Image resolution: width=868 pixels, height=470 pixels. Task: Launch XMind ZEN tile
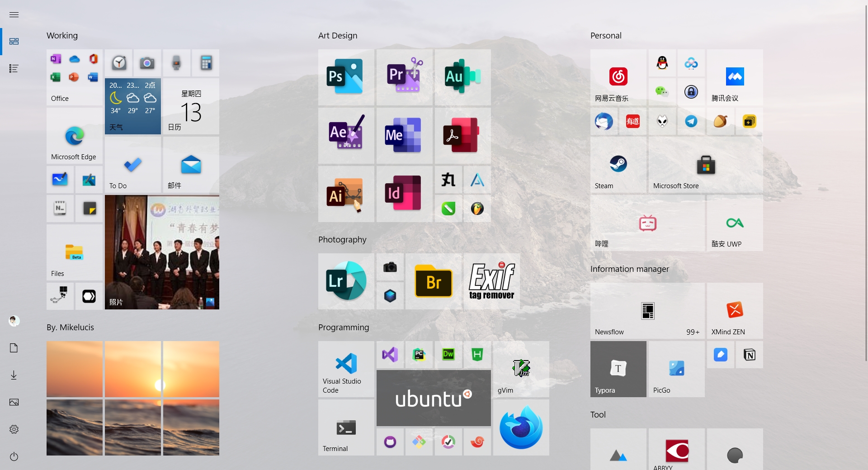coord(735,311)
